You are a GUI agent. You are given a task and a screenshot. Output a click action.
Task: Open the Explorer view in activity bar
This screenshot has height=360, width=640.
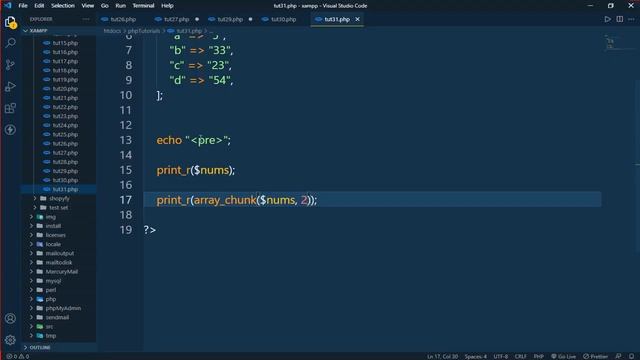click(11, 22)
